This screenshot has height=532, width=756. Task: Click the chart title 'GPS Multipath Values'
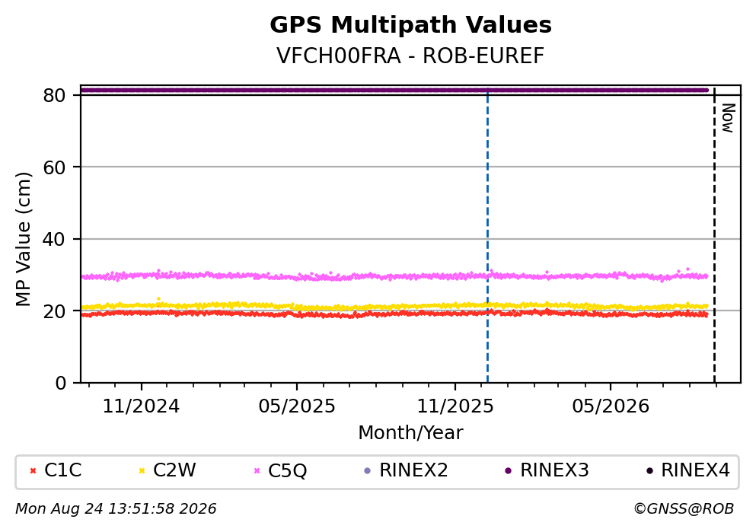pos(410,25)
